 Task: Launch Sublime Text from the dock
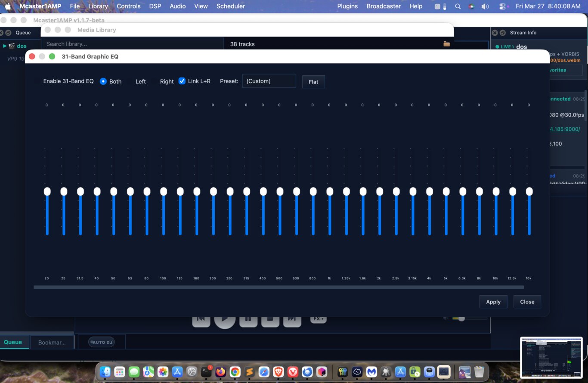tap(250, 372)
